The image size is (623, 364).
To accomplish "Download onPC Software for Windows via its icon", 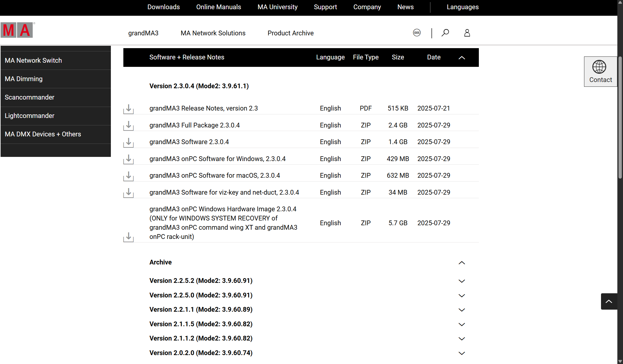I will click(128, 159).
